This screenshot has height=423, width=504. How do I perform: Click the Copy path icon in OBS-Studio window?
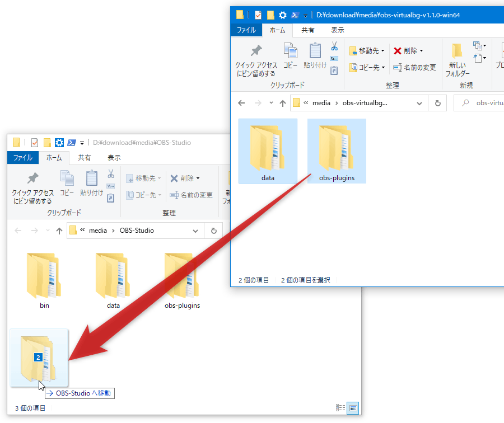111,186
